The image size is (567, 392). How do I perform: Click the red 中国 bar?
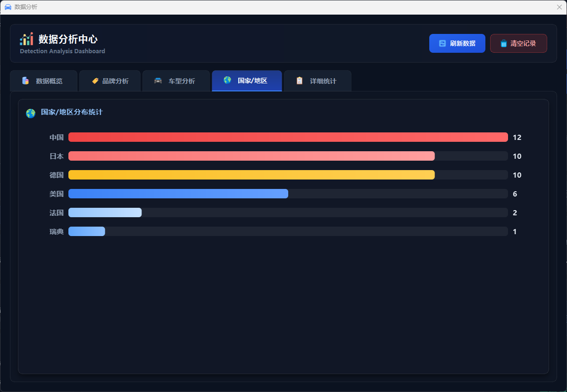click(x=288, y=137)
